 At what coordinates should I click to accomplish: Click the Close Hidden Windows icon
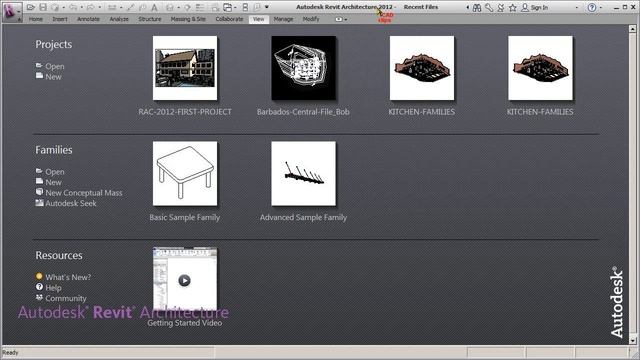point(215,8)
